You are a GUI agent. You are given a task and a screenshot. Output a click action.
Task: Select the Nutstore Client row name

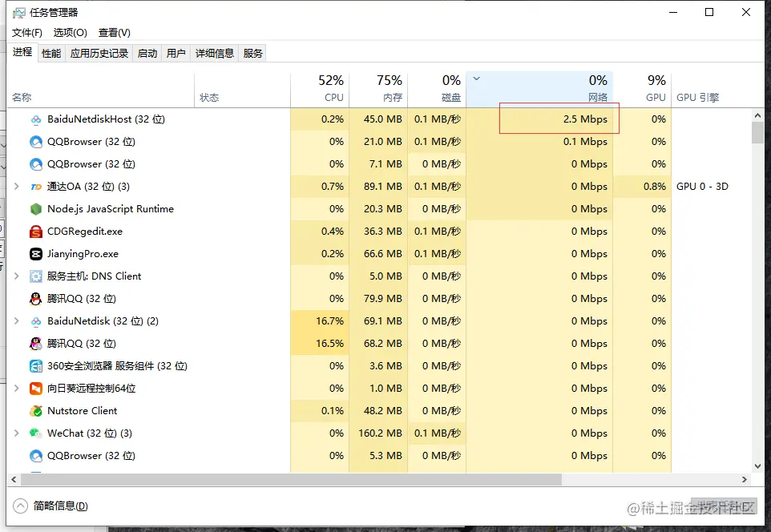click(82, 411)
